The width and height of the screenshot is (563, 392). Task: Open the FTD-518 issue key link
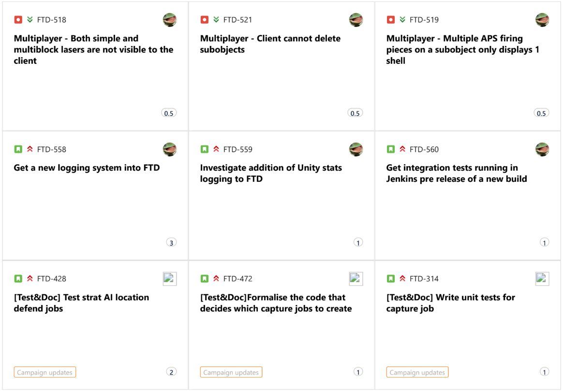pos(51,20)
